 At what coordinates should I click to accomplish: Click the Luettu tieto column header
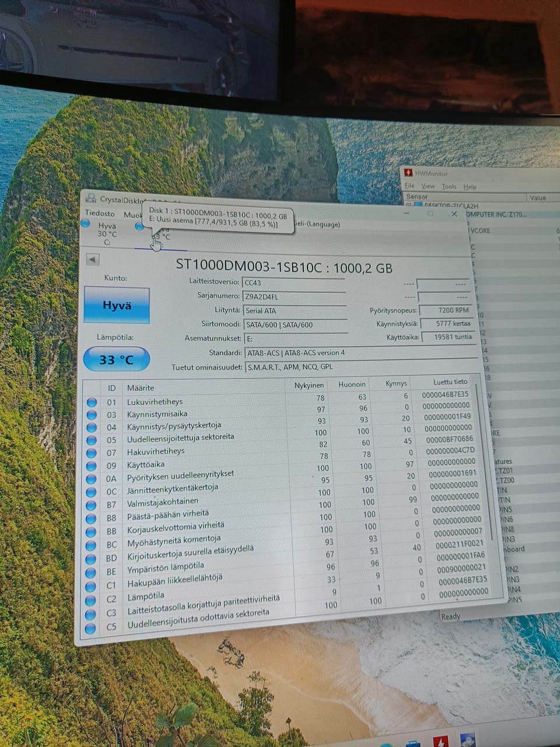(450, 382)
